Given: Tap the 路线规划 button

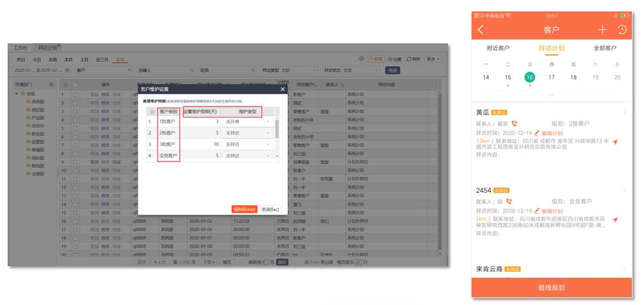Looking at the screenshot, I should 552,288.
